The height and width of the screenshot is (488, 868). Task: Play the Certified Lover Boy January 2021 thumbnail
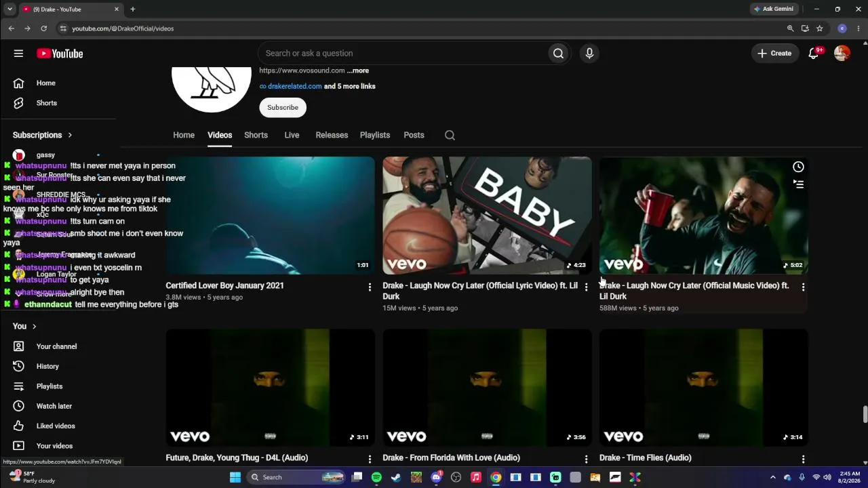270,216
